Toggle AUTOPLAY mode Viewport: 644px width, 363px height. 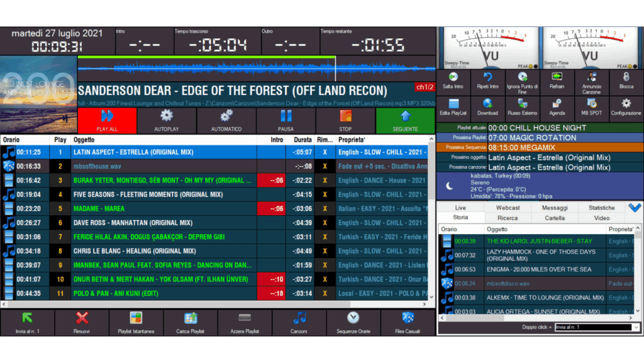[166, 116]
